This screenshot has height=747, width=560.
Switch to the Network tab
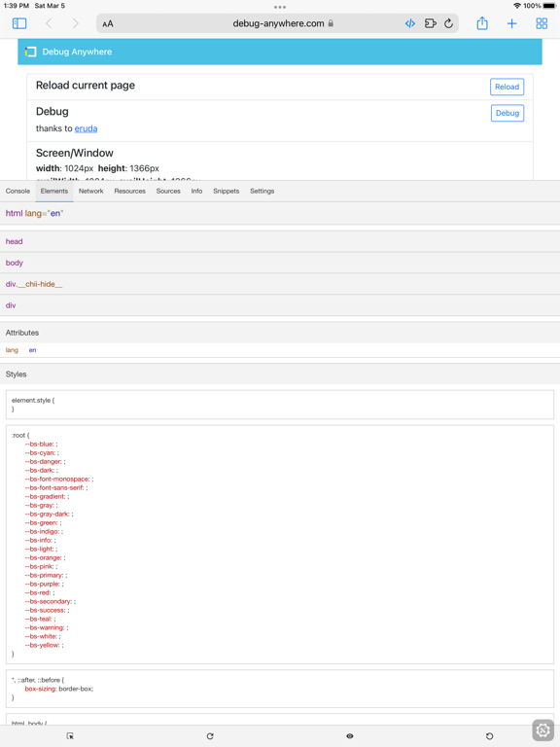[x=91, y=191]
